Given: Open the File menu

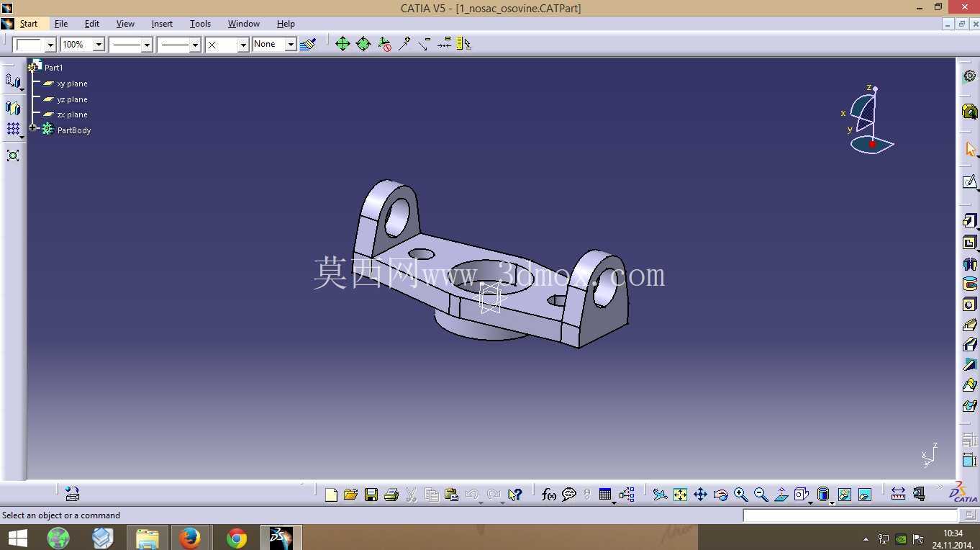Looking at the screenshot, I should point(61,24).
